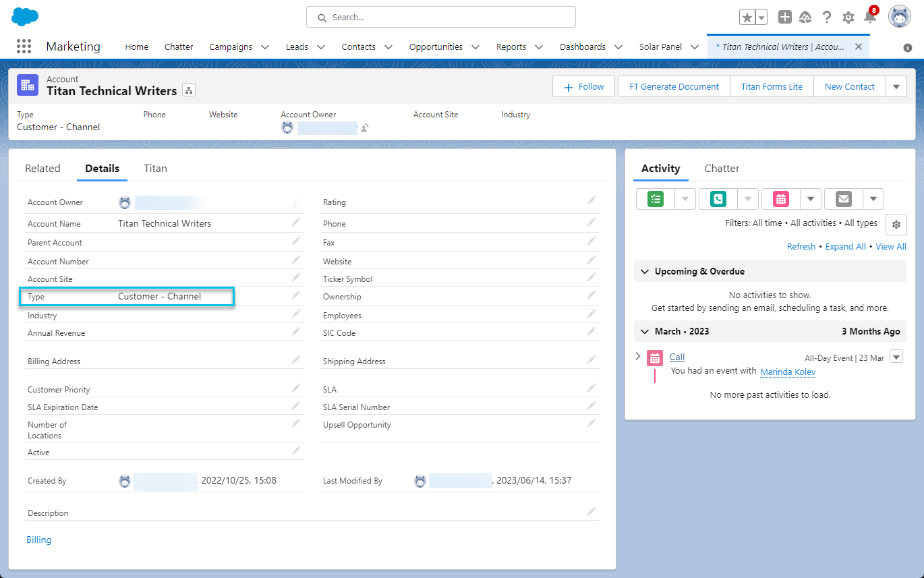Viewport: 924px width, 578px height.
Task: Expand the Opportunities dropdown chevron
Action: click(475, 47)
